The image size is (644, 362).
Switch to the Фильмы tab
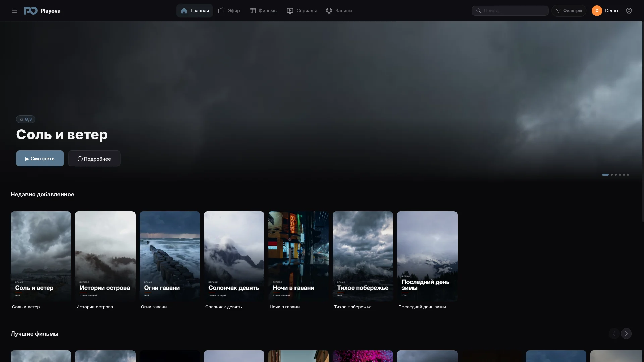[x=263, y=11]
